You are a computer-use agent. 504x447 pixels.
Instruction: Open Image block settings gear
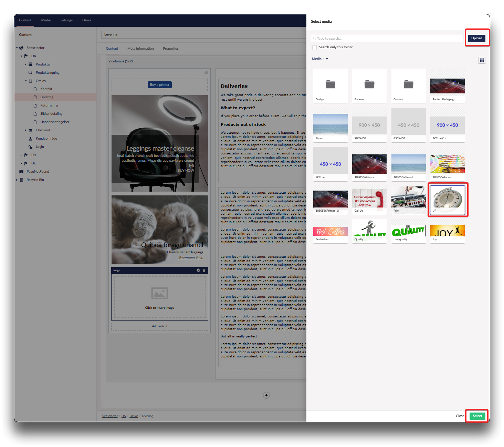pyautogui.click(x=198, y=271)
